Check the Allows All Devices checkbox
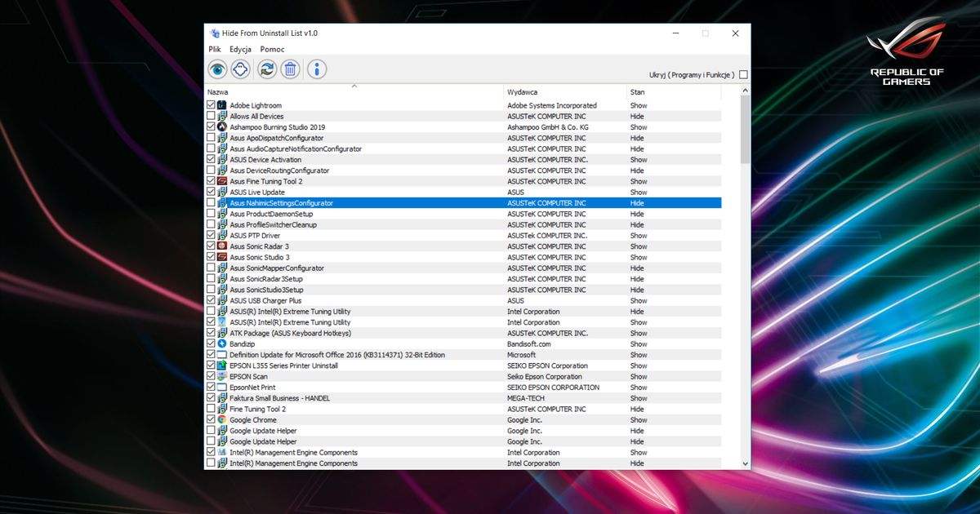The image size is (980, 514). pyautogui.click(x=212, y=117)
